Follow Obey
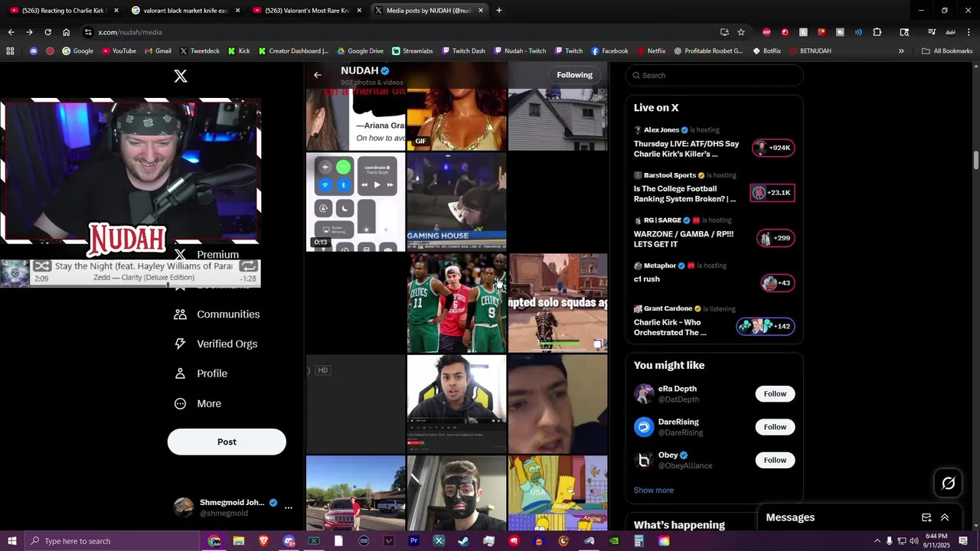The width and height of the screenshot is (980, 551). coord(775,460)
